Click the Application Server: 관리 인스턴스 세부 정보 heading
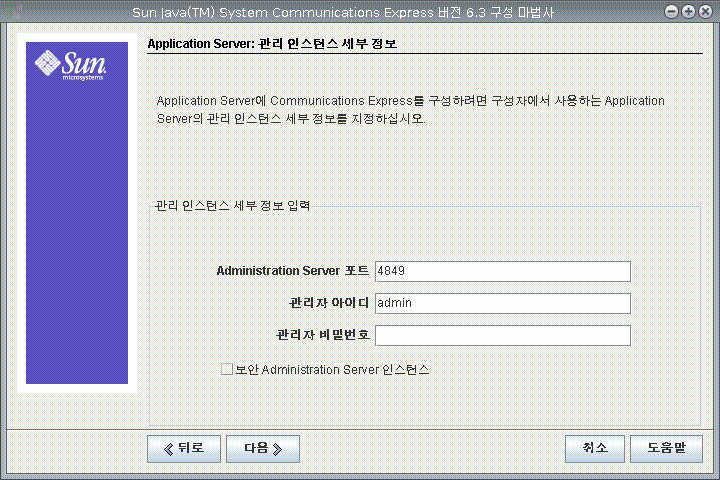This screenshot has height=480, width=720. 272,44
